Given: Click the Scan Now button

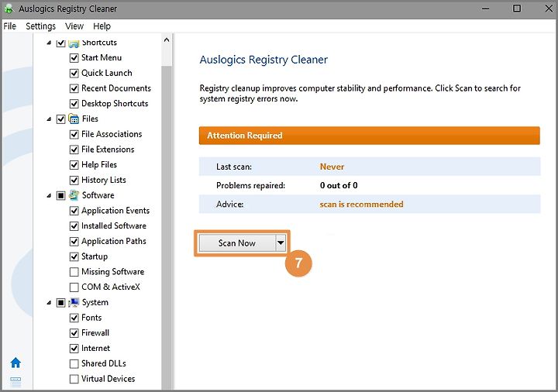Looking at the screenshot, I should [237, 243].
